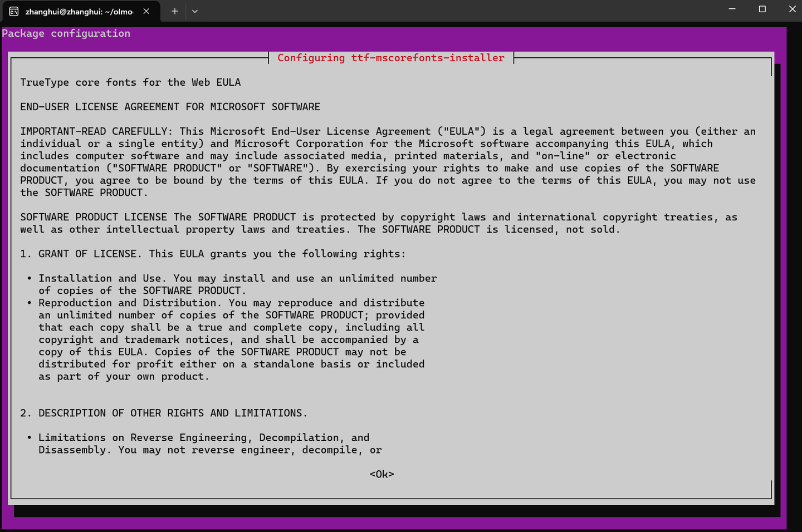
Task: Click 'END-USER LICENSE AGREEMENT FOR MICROSOFT SOFTWARE' line
Action: tap(170, 107)
